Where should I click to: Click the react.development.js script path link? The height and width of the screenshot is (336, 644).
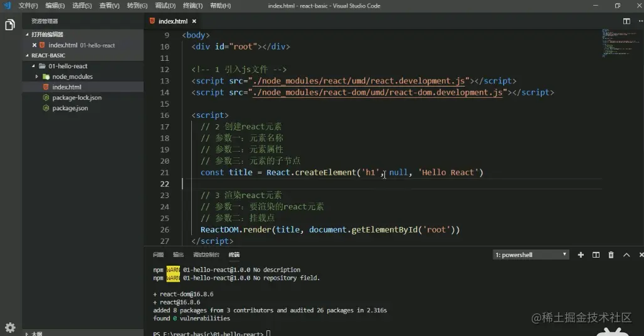click(359, 81)
